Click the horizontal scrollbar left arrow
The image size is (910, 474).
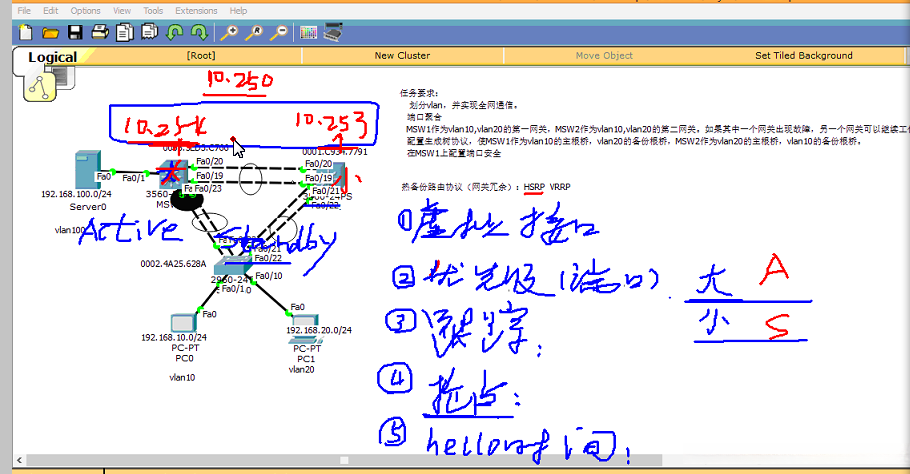[19, 460]
